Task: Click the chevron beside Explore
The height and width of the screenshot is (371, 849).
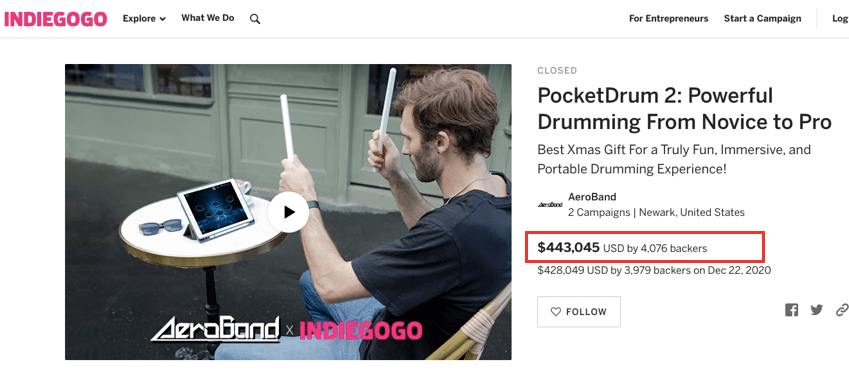Action: point(162,19)
